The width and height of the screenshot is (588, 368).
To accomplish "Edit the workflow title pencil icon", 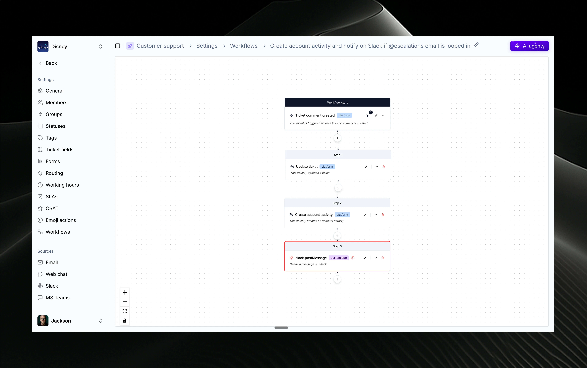I will 476,45.
